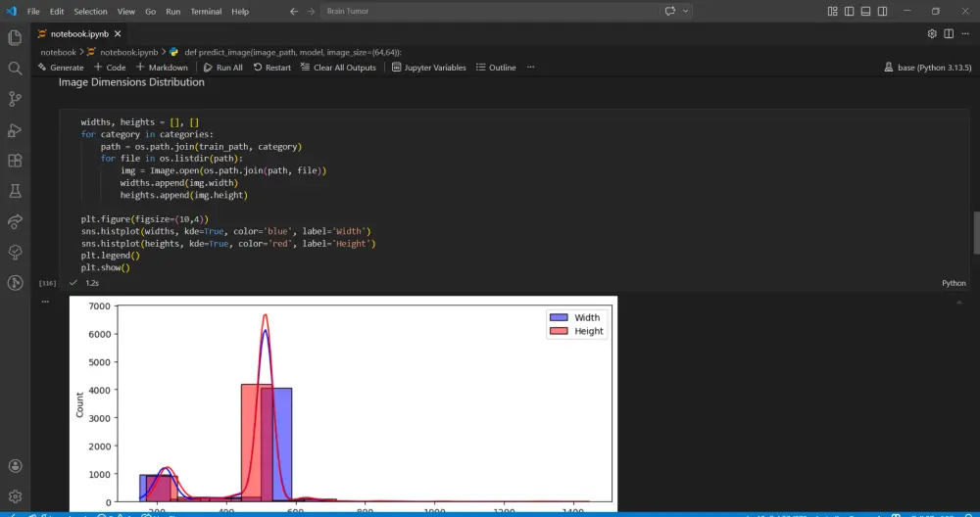Open the Copilot chat icon in title bar
The width and height of the screenshot is (980, 517).
click(x=670, y=11)
